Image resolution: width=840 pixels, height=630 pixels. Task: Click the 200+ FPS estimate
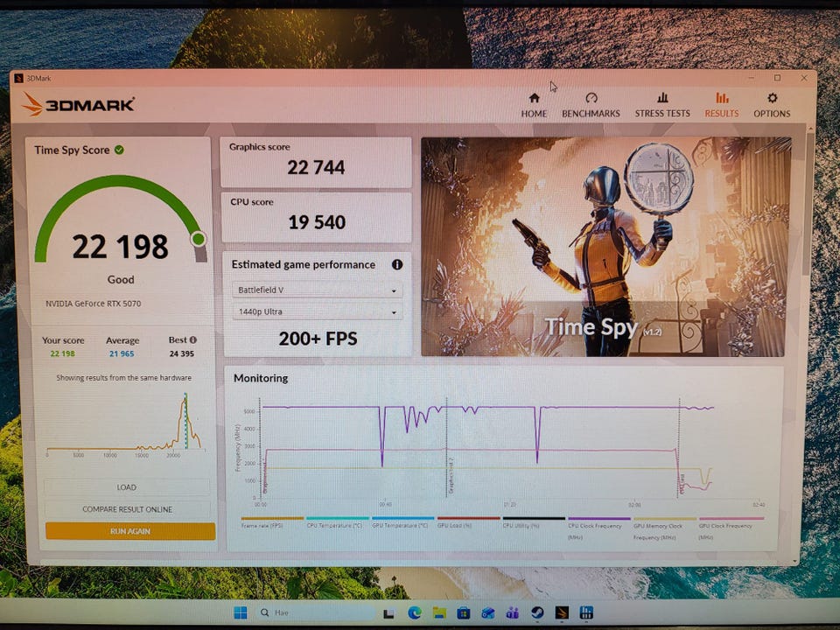(318, 339)
